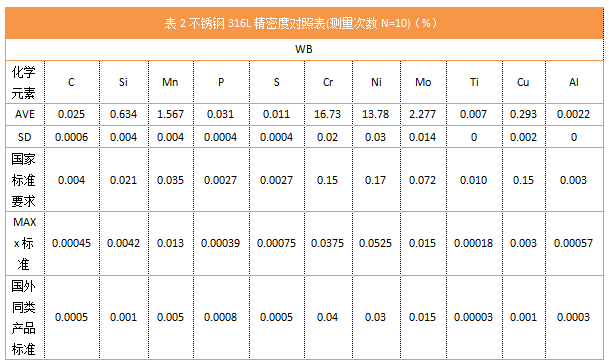Select the 国家标准要求 row label
The image size is (609, 363).
[x=23, y=180]
